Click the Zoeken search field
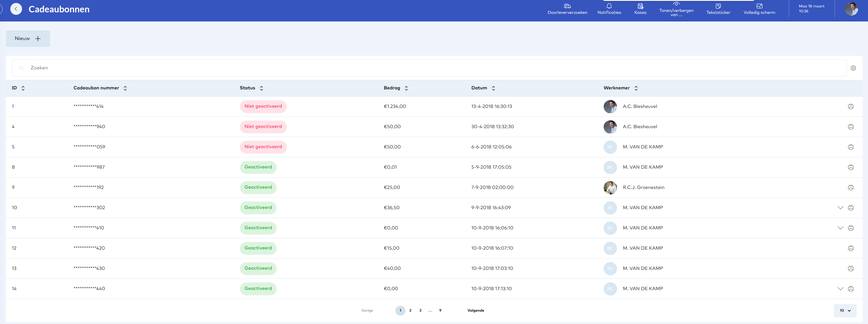Image resolution: width=868 pixels, height=324 pixels. [428, 68]
